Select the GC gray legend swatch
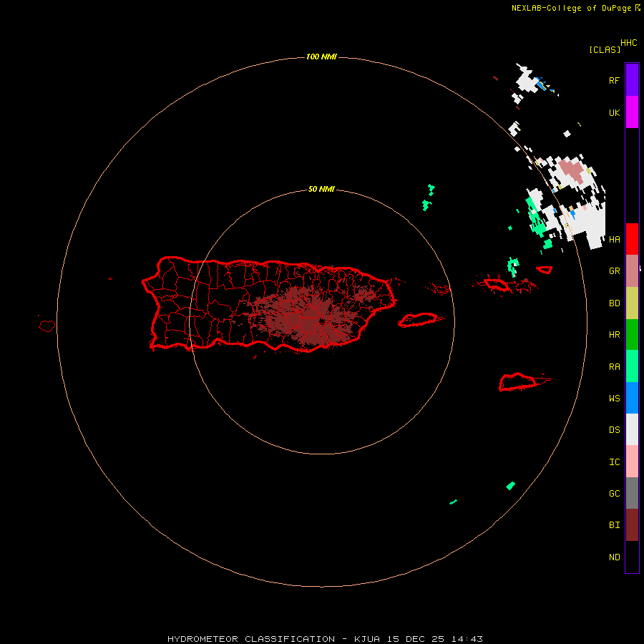This screenshot has width=644, height=644. pyautogui.click(x=632, y=493)
